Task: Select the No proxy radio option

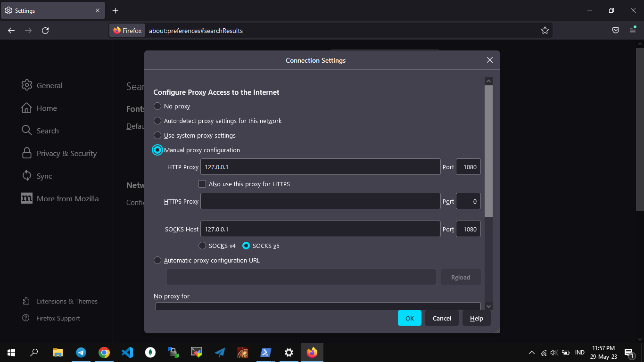Action: click(x=157, y=107)
